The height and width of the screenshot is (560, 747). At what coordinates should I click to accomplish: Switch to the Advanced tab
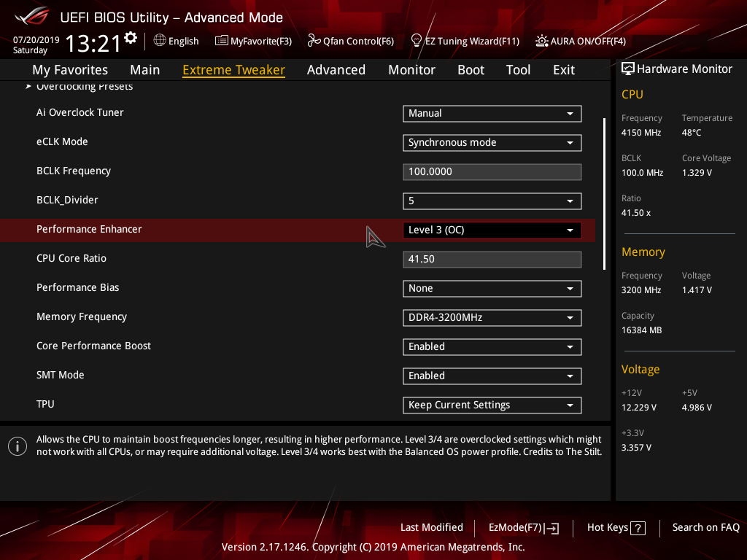(x=336, y=70)
